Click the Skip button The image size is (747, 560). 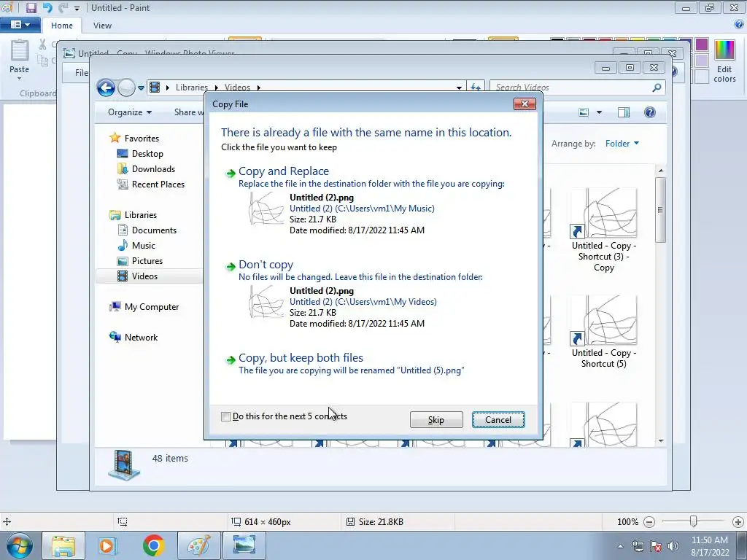pyautogui.click(x=436, y=419)
